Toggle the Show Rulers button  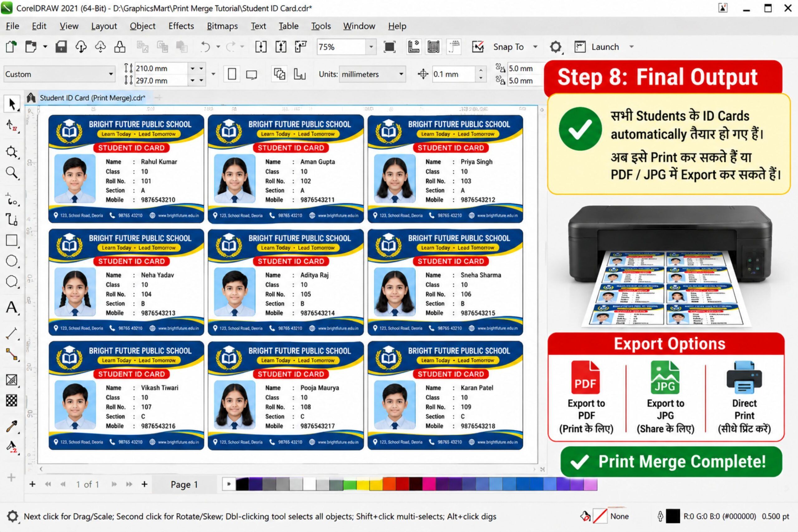click(x=414, y=46)
